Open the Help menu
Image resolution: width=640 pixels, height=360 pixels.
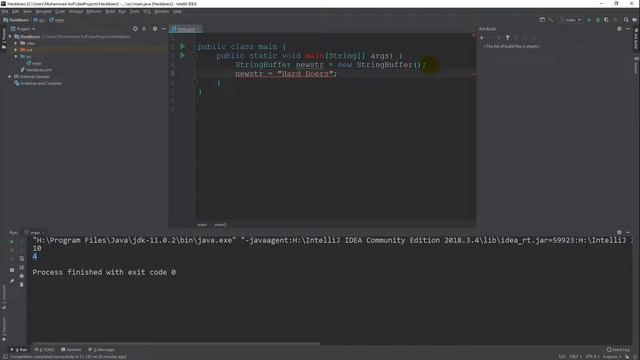(177, 11)
